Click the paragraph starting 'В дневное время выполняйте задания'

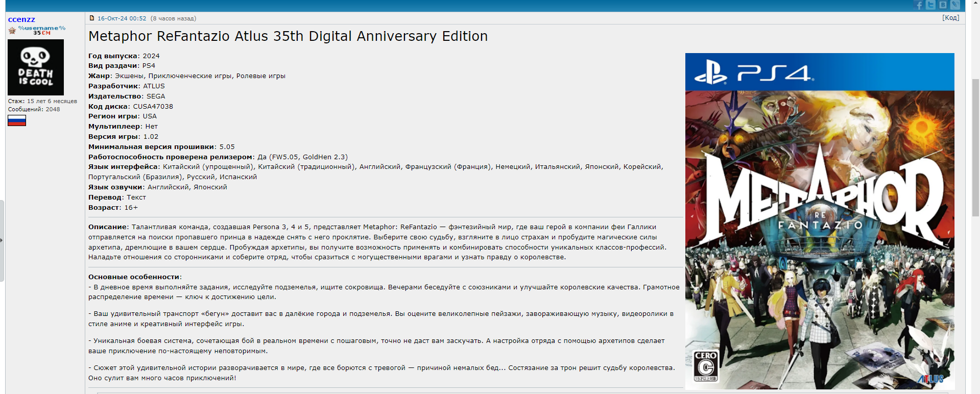(384, 292)
